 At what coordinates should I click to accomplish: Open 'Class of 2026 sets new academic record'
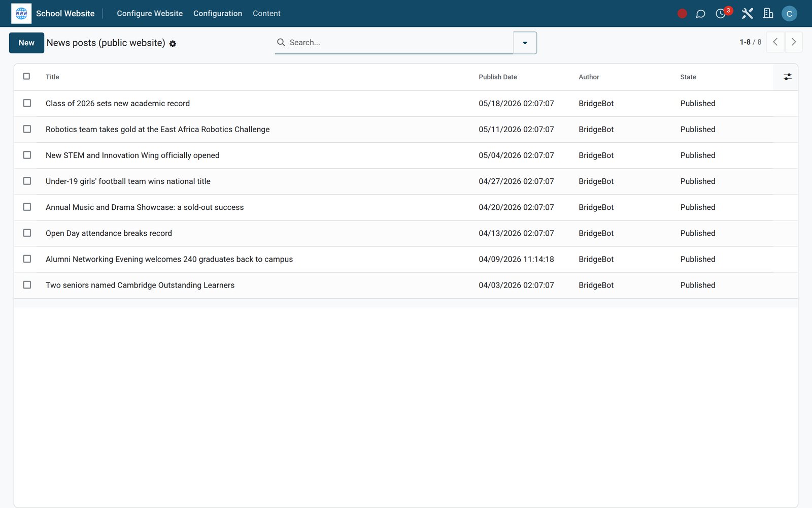coord(118,104)
